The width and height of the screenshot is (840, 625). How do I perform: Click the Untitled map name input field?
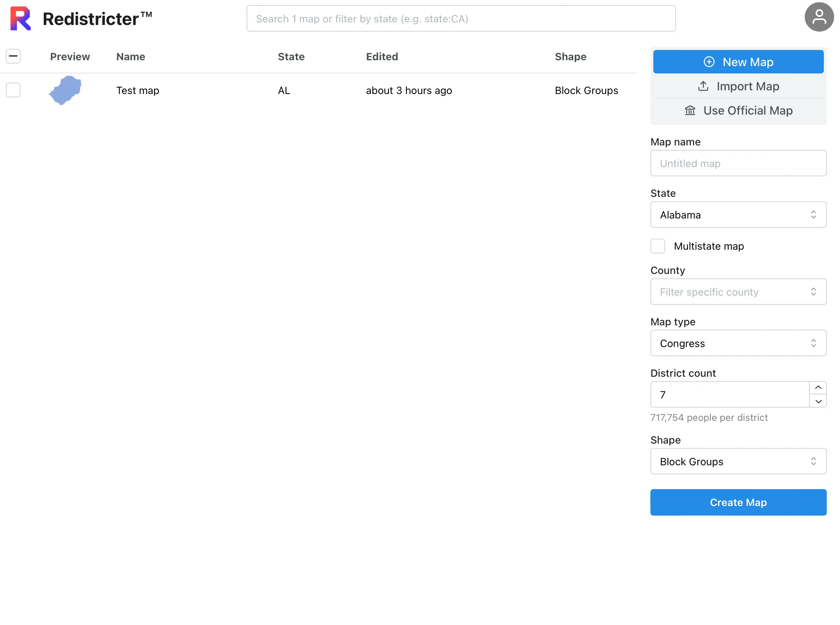[737, 163]
